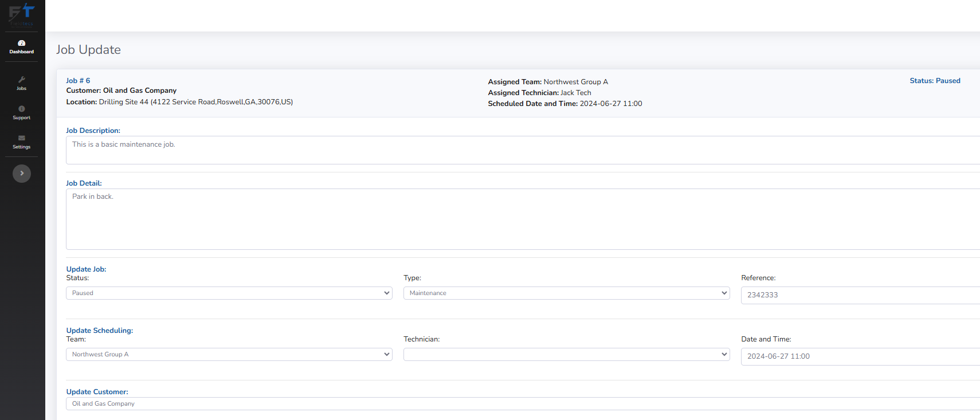
Task: Open Jobs via wrench icon
Action: [x=22, y=80]
